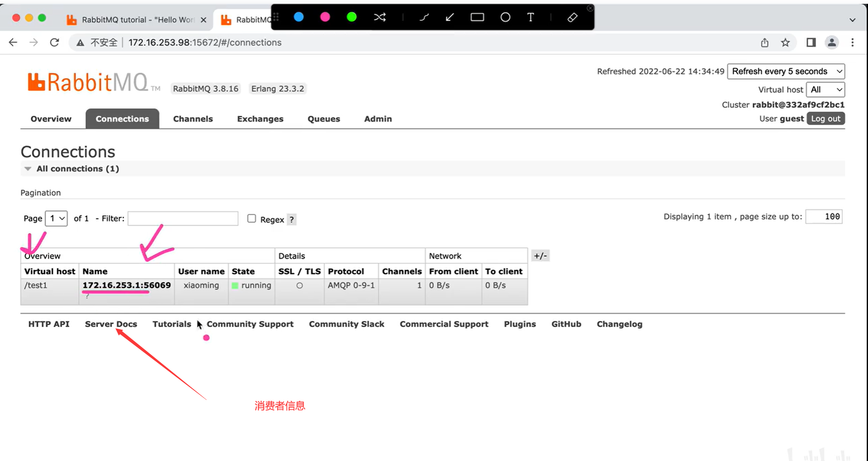Bookmark this page with star icon
868x461 pixels.
785,43
